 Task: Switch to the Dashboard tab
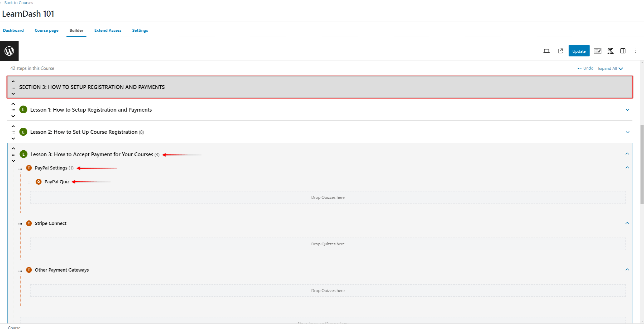tap(13, 30)
